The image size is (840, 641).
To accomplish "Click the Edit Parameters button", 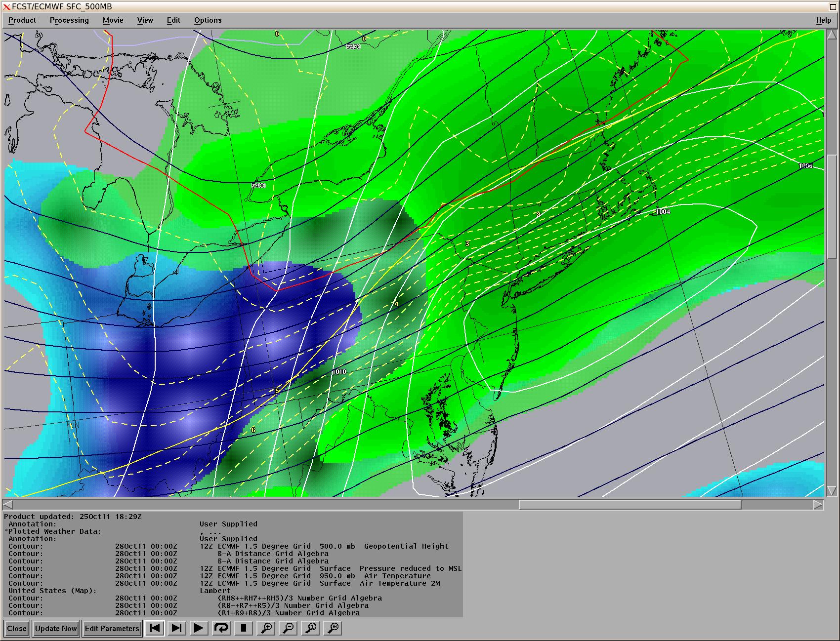I will click(112, 629).
